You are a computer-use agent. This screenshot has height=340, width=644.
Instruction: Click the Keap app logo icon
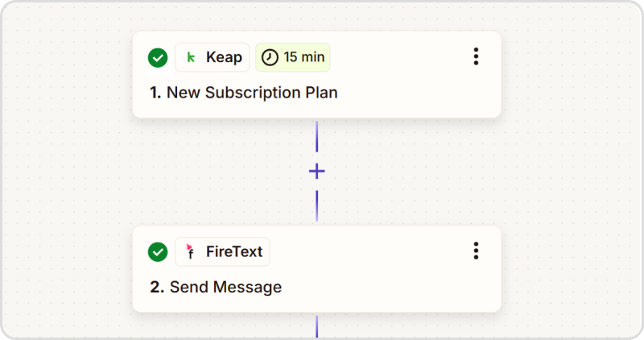(x=191, y=57)
